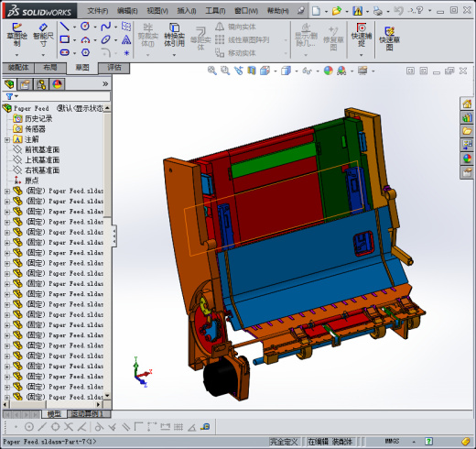
Task: Open the ConfigurationManager panel tab
Action: [41, 84]
